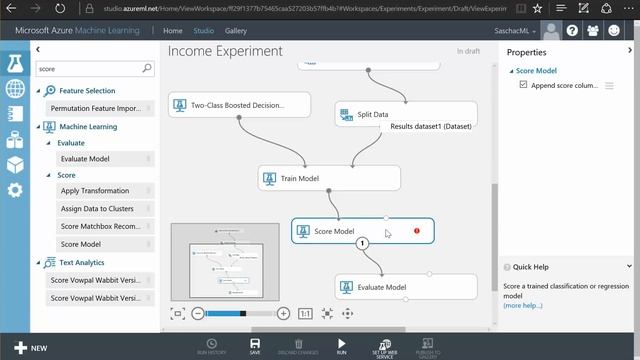This screenshot has width=640, height=360.
Task: Select the Train Model node on canvas
Action: coord(329,178)
